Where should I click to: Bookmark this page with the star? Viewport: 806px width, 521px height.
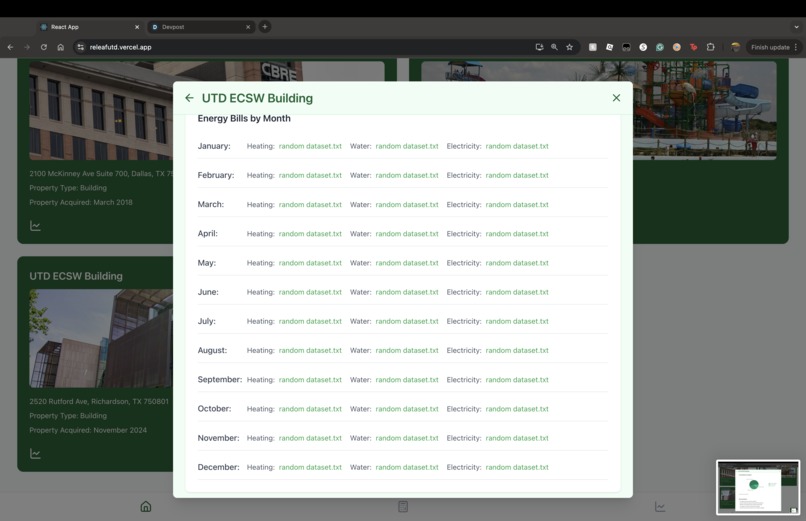(570, 47)
